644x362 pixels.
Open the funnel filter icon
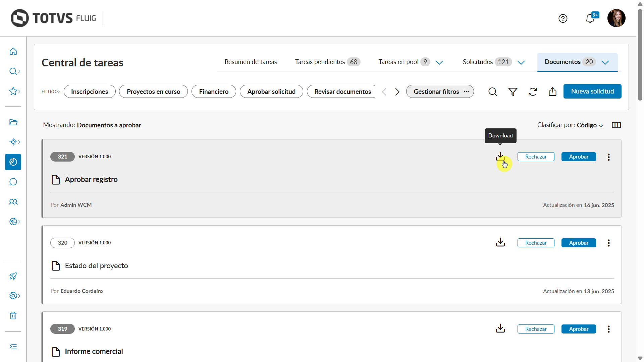coord(513,92)
